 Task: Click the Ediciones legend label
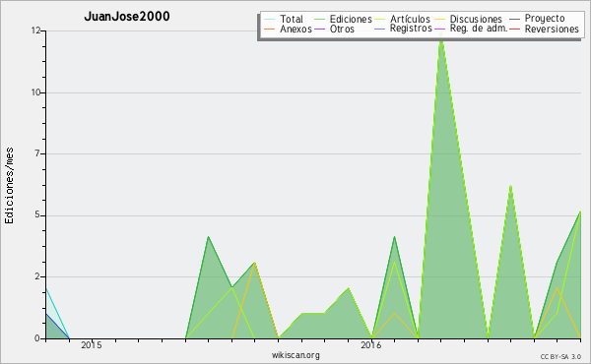pyautogui.click(x=351, y=19)
